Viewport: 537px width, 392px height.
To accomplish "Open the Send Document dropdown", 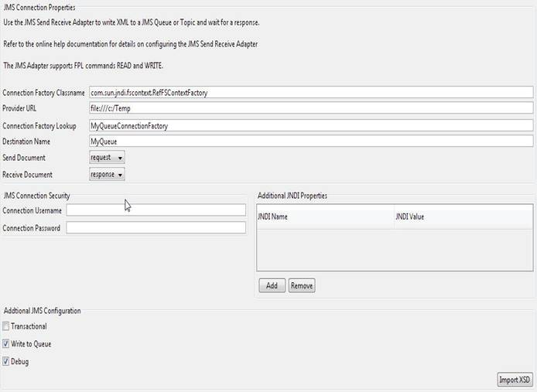I will (x=107, y=158).
